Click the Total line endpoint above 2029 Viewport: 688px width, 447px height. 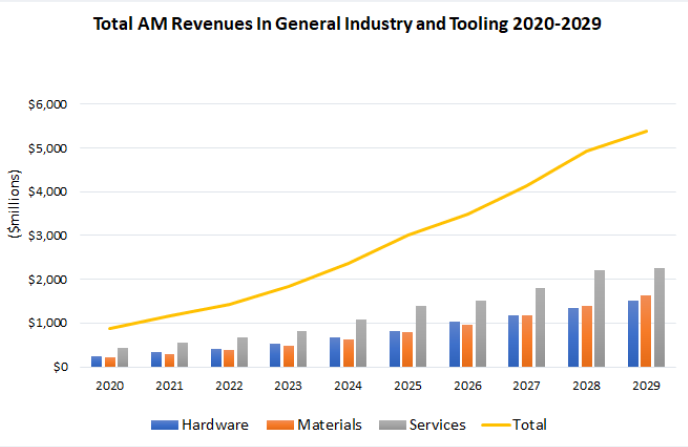coord(647,131)
